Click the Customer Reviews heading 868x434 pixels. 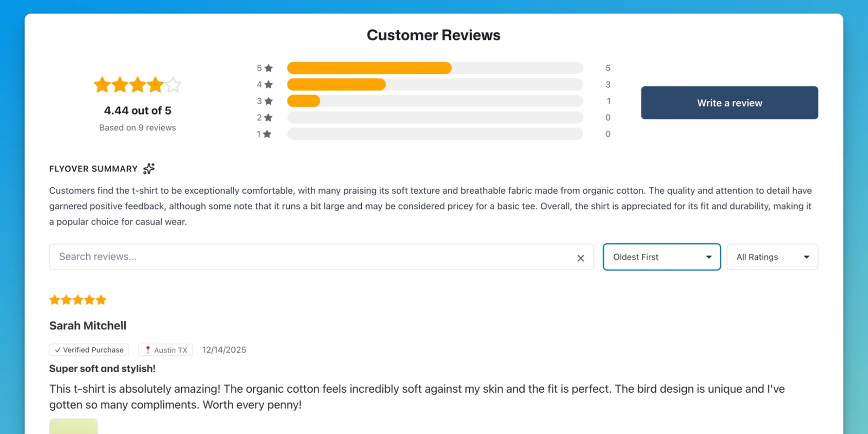tap(433, 35)
